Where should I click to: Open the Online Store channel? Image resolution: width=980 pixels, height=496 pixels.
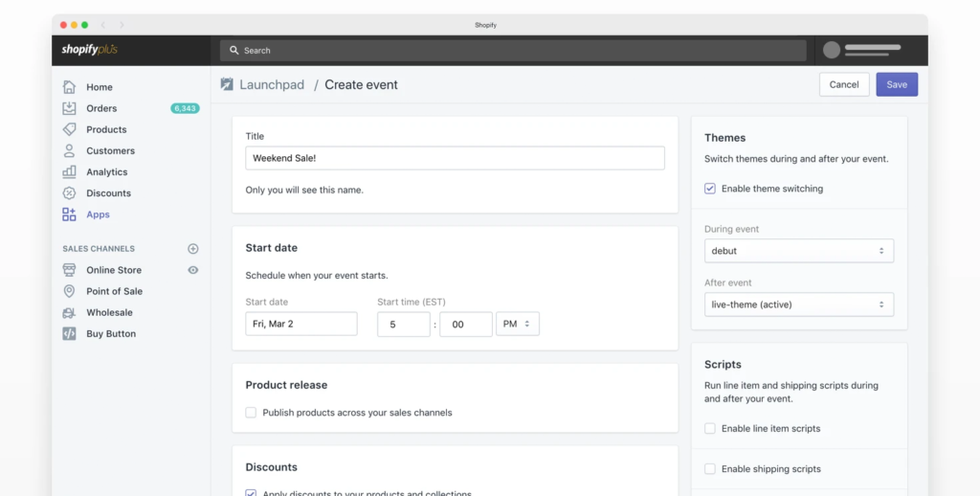pos(114,270)
